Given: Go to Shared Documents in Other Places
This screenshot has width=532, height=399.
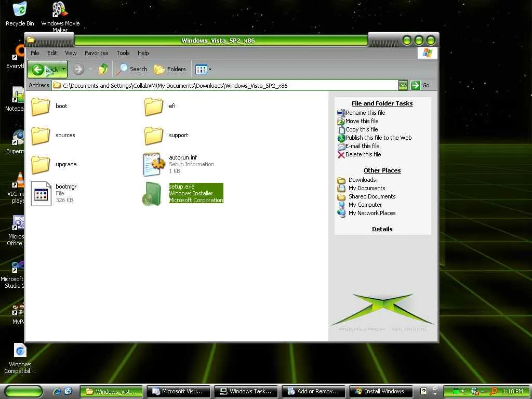Looking at the screenshot, I should point(366,196).
